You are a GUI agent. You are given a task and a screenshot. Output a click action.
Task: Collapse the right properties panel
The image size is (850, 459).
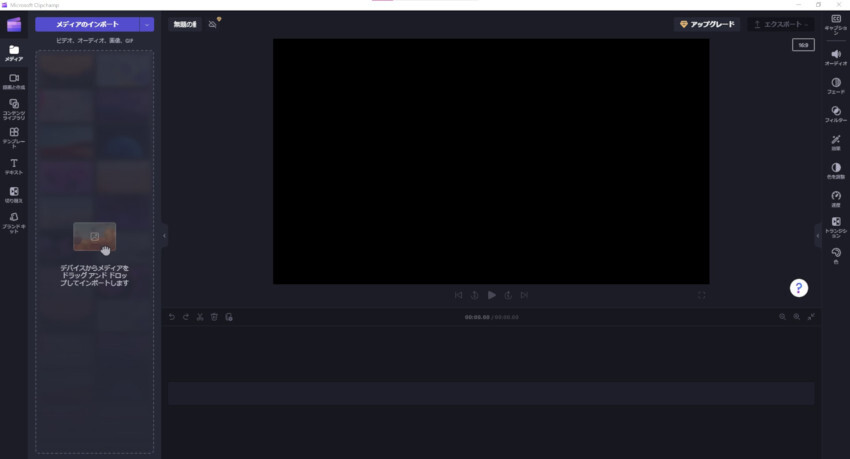(817, 237)
